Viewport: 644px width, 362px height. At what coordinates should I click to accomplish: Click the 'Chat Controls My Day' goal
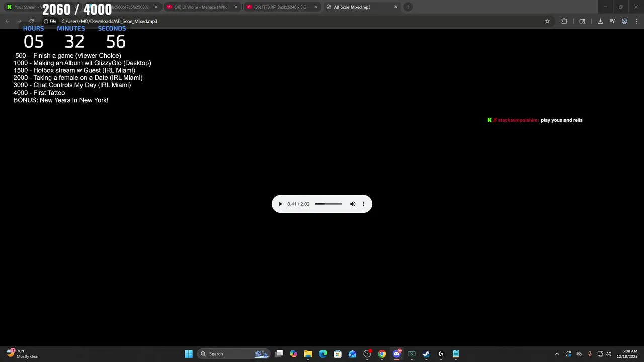[x=72, y=85]
